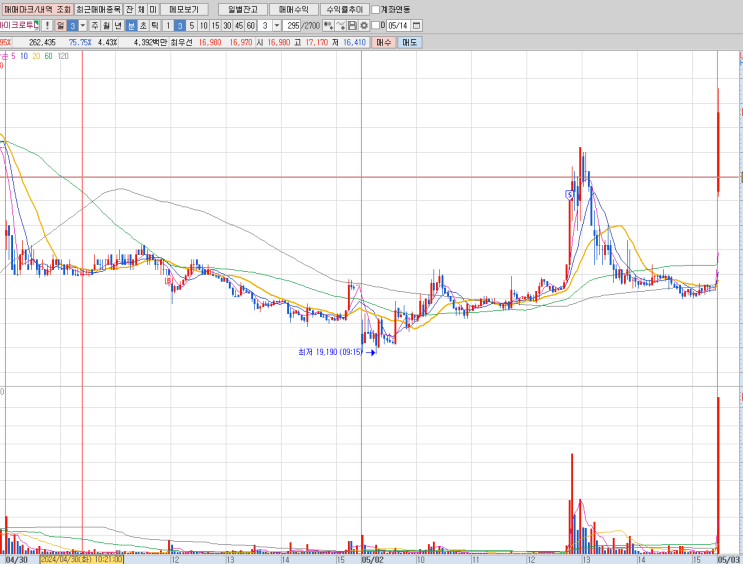Open chart settings gear icon

pyautogui.click(x=364, y=25)
